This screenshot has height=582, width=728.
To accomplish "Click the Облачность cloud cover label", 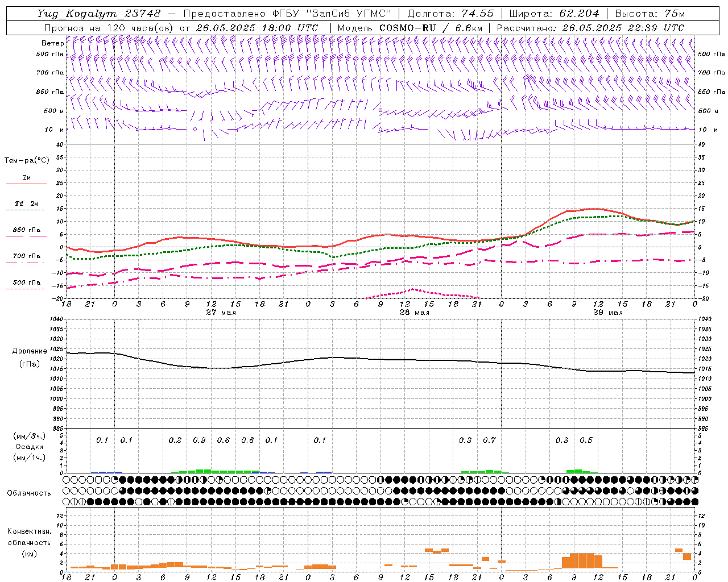I will (x=29, y=493).
